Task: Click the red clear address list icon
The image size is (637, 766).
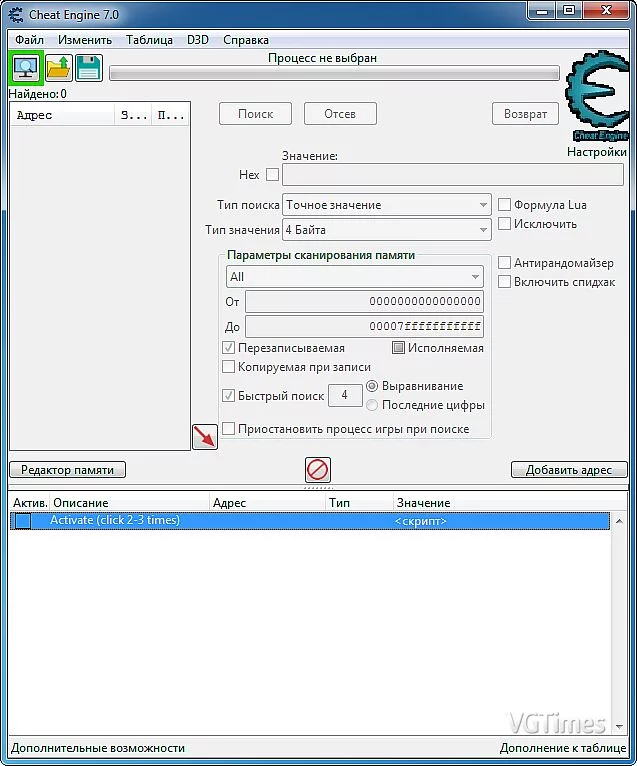Action: point(318,470)
